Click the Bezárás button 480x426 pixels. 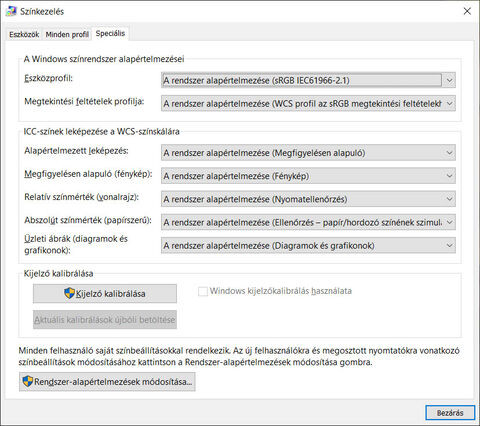[450, 413]
